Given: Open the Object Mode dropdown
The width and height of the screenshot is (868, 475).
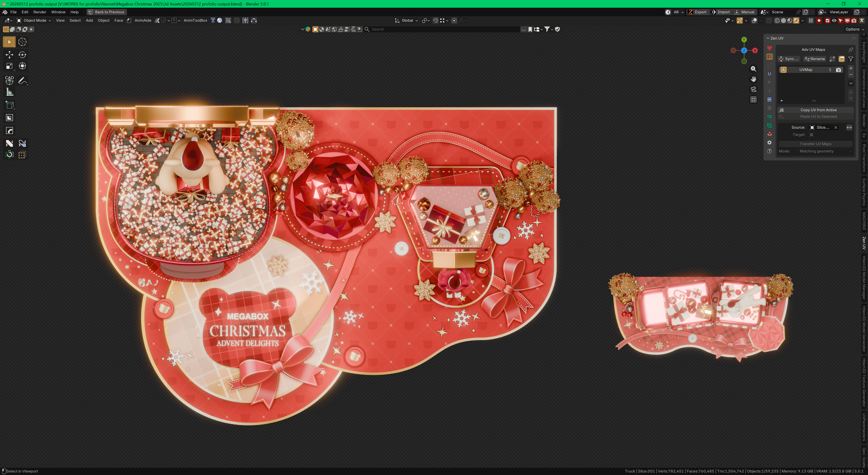Looking at the screenshot, I should tap(34, 21).
